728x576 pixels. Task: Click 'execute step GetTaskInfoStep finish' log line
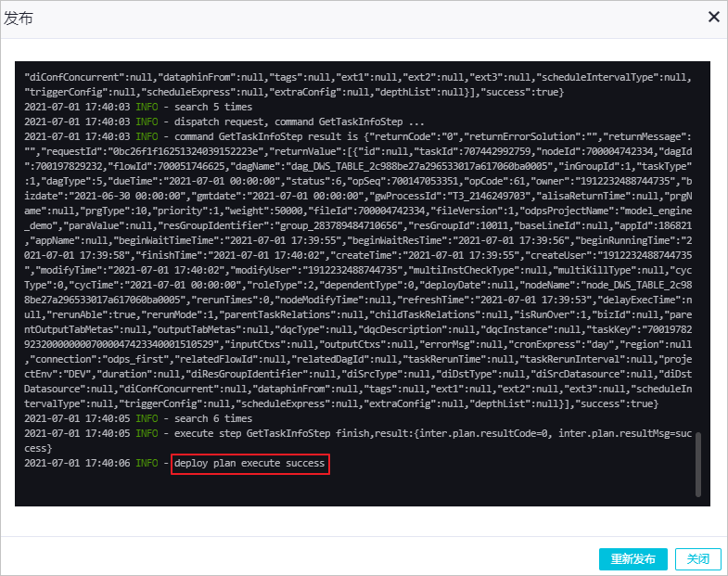pos(358,441)
